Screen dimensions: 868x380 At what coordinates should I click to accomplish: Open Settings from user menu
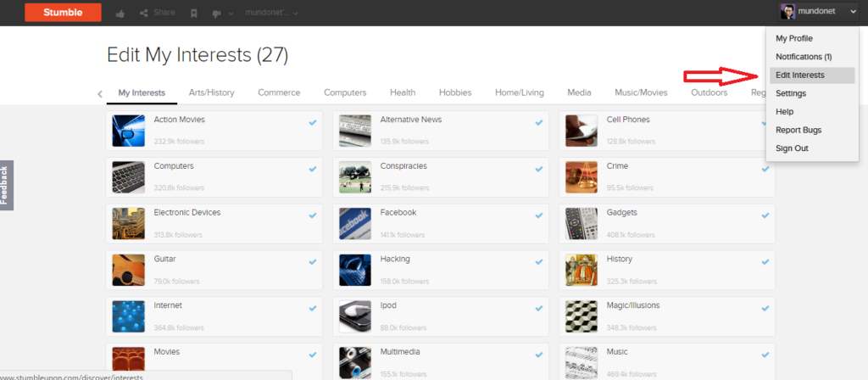tap(791, 93)
